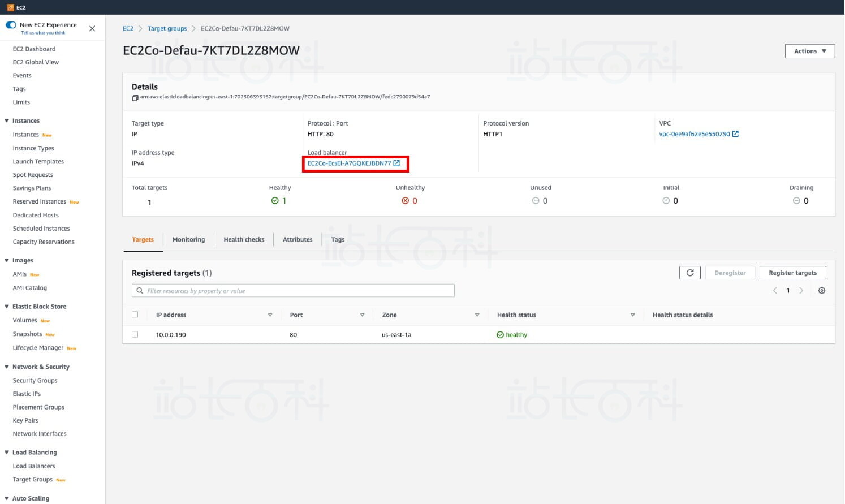Image resolution: width=845 pixels, height=504 pixels.
Task: Refresh the registered targets list
Action: point(690,273)
